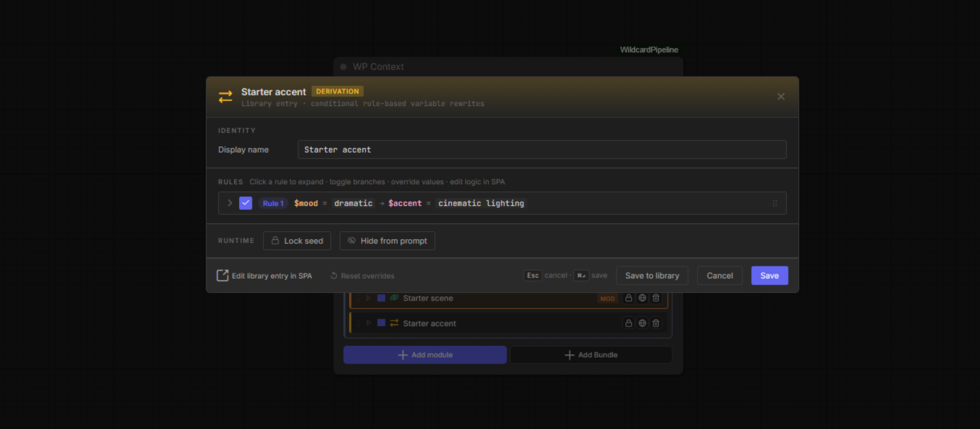Open Edit library entry in SPA link
Viewport: 980px width, 429px height.
(x=265, y=276)
